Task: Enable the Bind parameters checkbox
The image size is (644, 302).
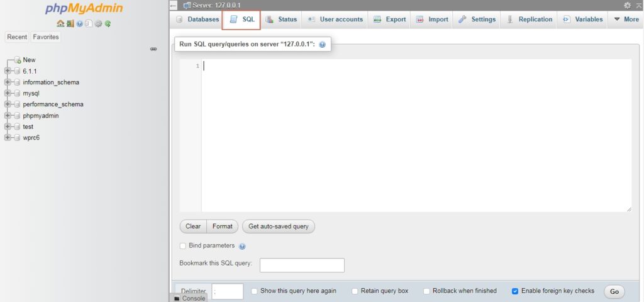Action: point(183,246)
